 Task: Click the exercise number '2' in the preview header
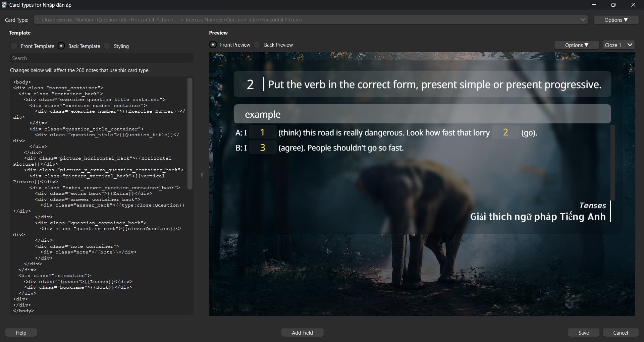pyautogui.click(x=250, y=84)
